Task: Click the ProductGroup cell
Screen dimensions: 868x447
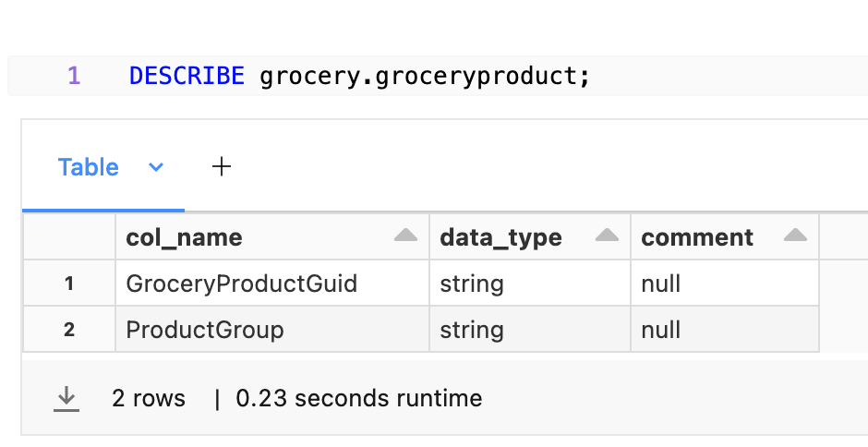Action: (x=205, y=329)
